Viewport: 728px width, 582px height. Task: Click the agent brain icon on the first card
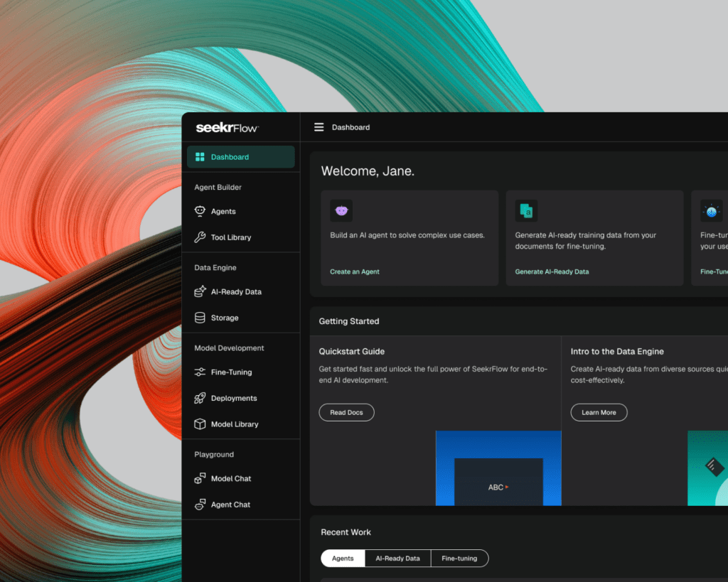click(341, 210)
